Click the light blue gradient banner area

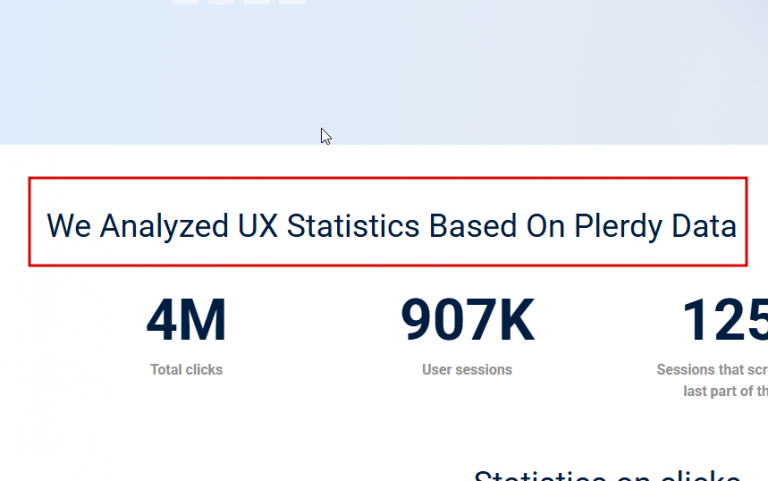500,70
